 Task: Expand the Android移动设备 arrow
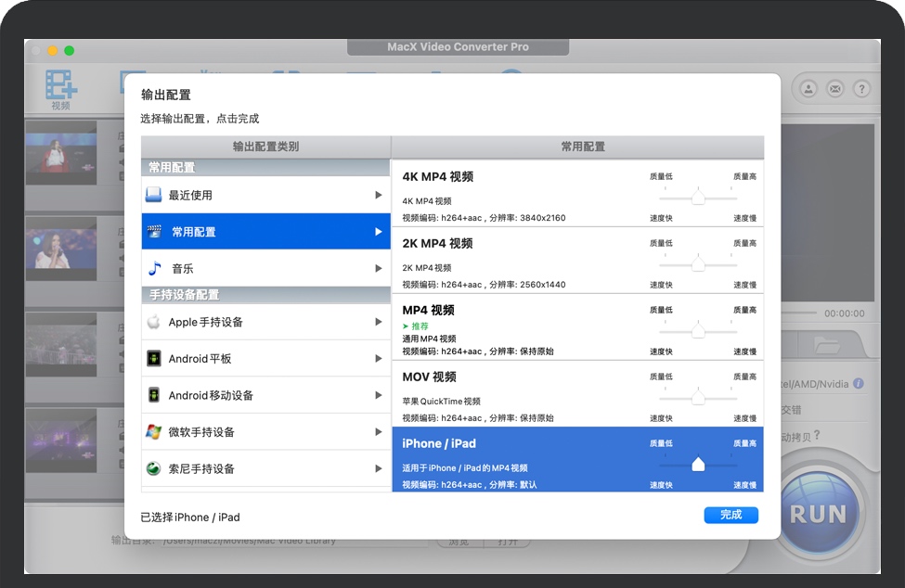[379, 395]
